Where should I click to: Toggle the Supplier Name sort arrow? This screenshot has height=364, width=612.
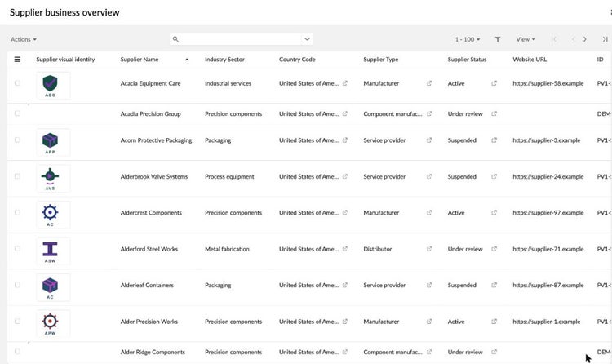tap(187, 60)
